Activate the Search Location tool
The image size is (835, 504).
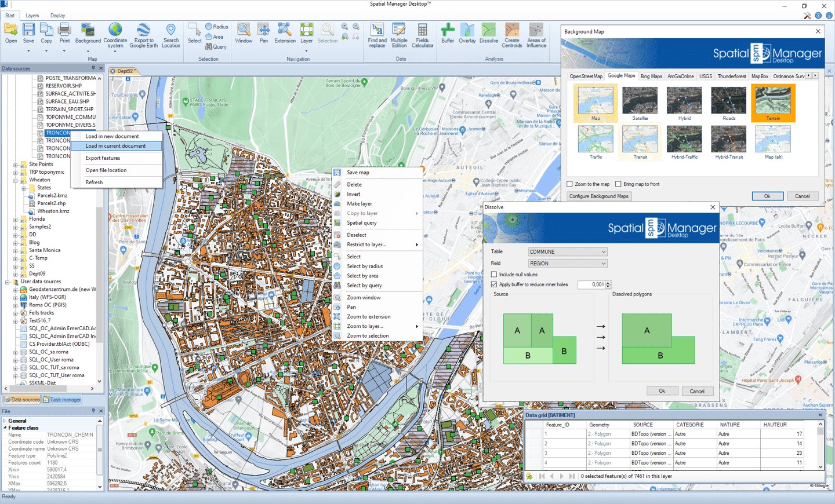(171, 35)
